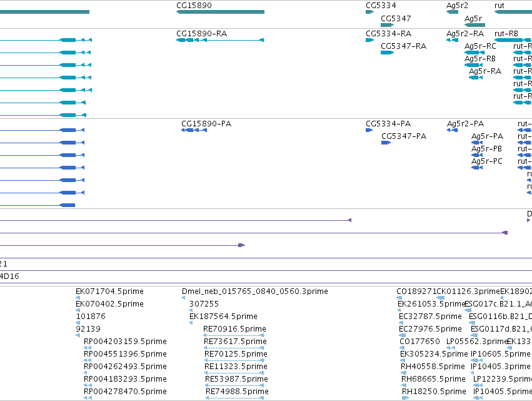Screen dimensions: 532x401
Task: Select the 307255 feature label
Action: 204,304
